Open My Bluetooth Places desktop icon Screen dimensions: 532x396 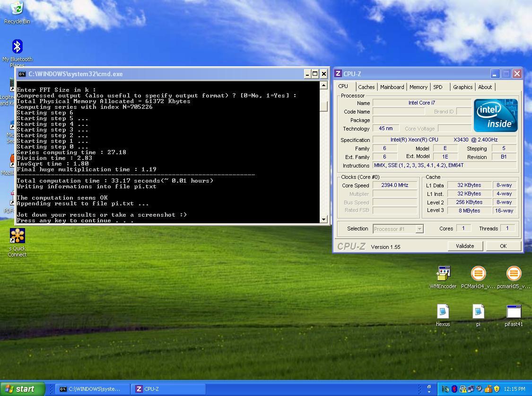click(x=17, y=53)
